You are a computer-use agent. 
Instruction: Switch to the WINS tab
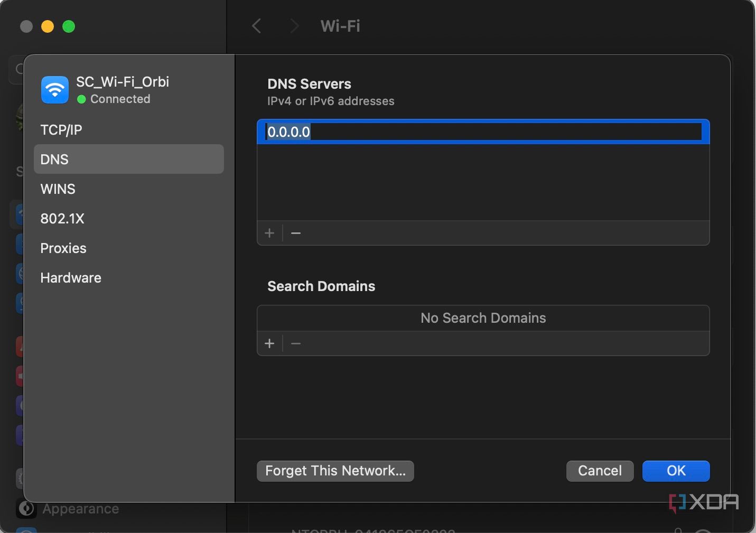58,189
